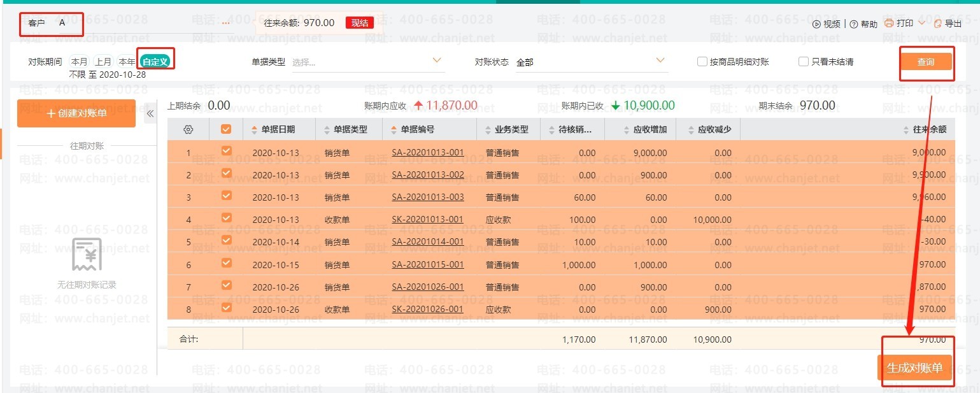Sort by 往来余额 column sort arrows
Image resolution: width=980 pixels, height=393 pixels.
coord(907,129)
